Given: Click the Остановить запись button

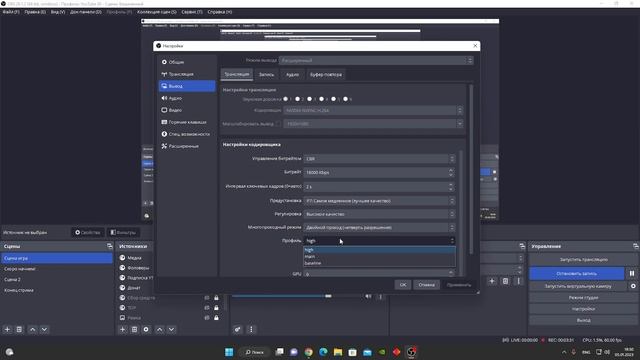Looking at the screenshot, I should (x=576, y=273).
